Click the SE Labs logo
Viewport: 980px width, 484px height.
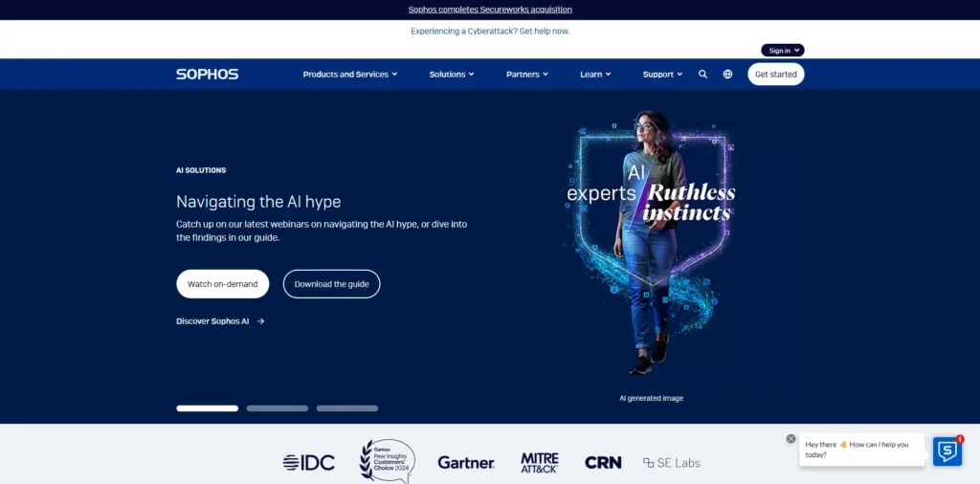(672, 463)
